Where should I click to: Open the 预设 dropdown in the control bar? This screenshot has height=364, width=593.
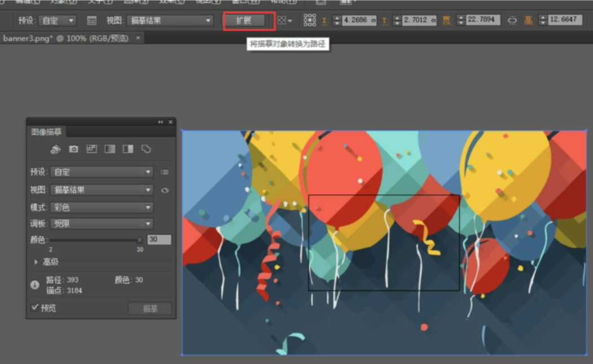pyautogui.click(x=57, y=20)
